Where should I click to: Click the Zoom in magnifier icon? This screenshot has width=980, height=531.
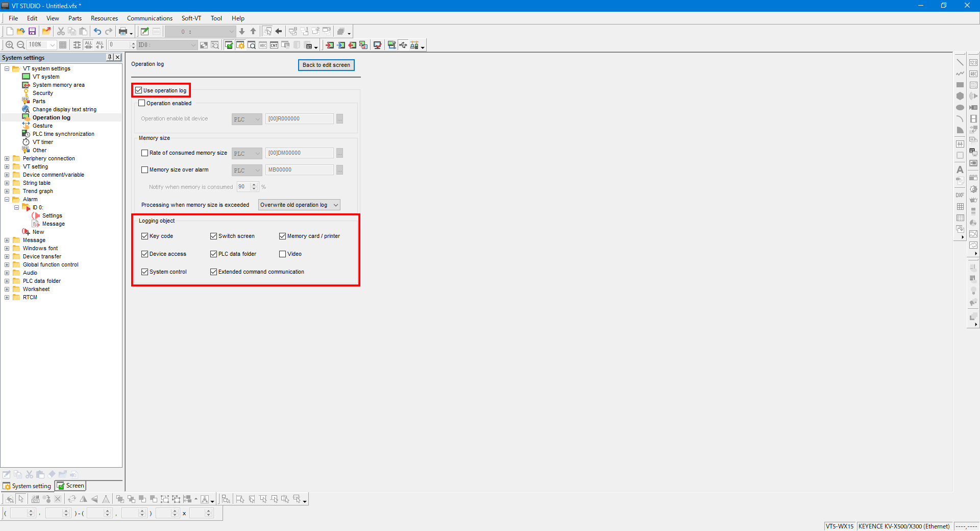click(9, 45)
